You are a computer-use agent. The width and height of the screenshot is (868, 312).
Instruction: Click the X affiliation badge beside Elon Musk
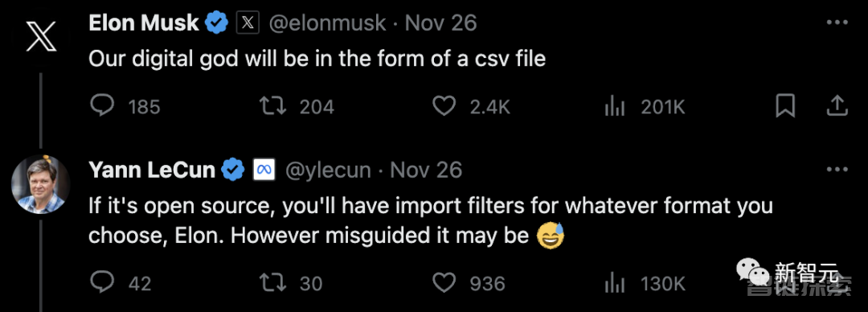click(x=248, y=23)
